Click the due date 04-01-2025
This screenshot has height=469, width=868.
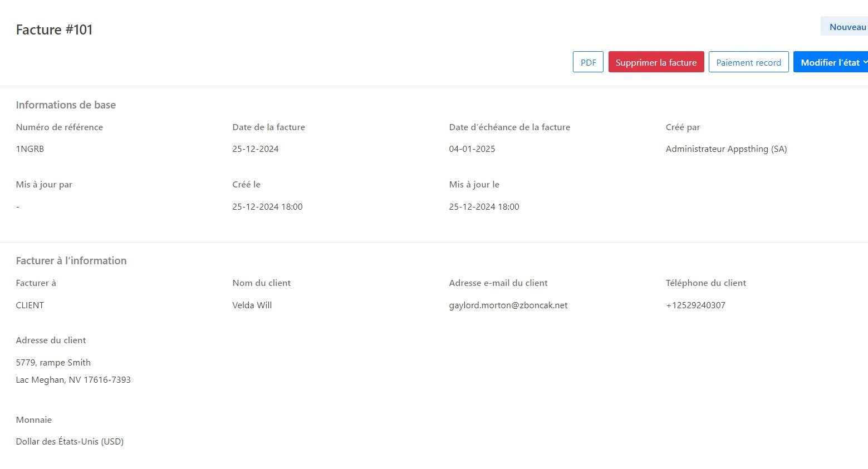[472, 149]
